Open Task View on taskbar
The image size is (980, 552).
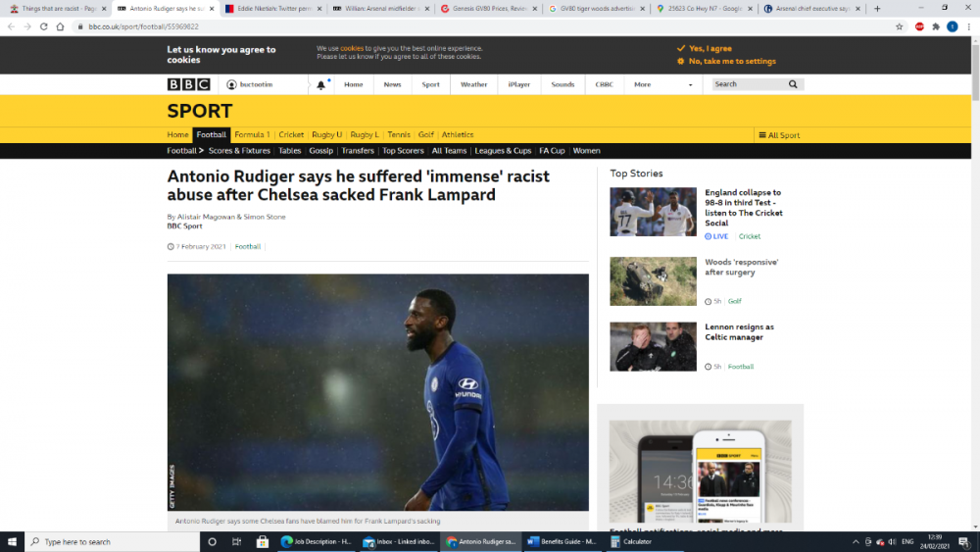[236, 541]
